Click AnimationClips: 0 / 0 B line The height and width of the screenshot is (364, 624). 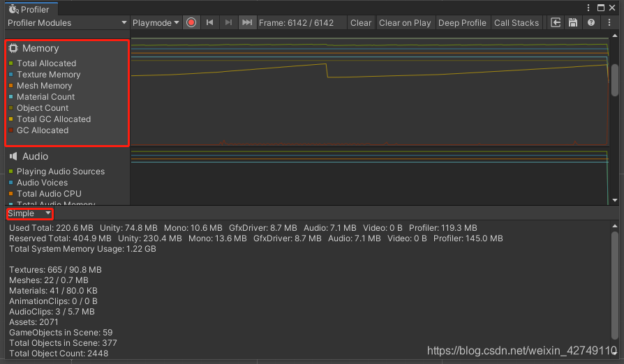tap(53, 301)
